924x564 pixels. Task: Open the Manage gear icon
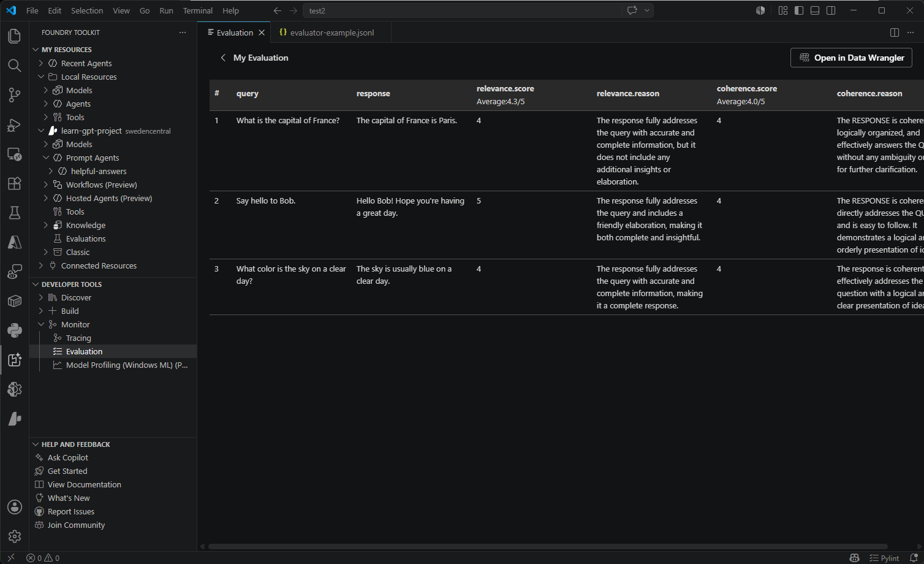(15, 536)
